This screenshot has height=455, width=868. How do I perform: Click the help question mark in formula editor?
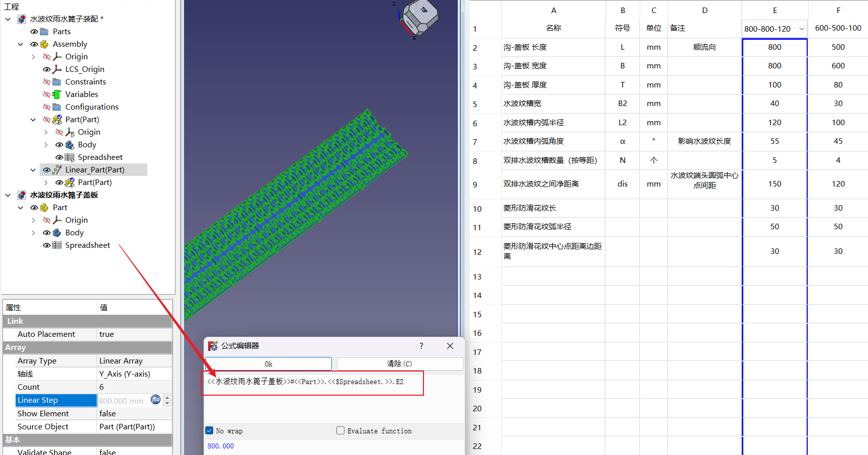click(421, 346)
